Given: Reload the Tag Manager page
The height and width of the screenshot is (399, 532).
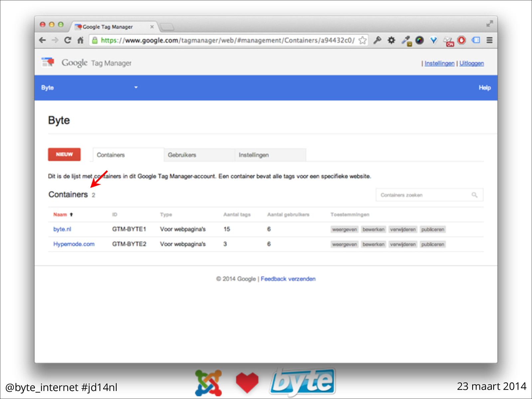Looking at the screenshot, I should pyautogui.click(x=67, y=40).
